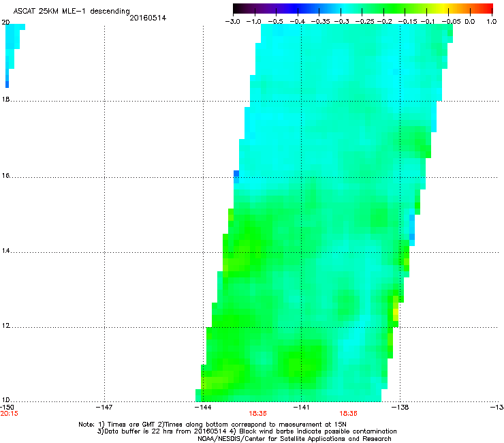The image size is (504, 443).
Task: Click the longitude -141 axis label
Action: tap(301, 408)
